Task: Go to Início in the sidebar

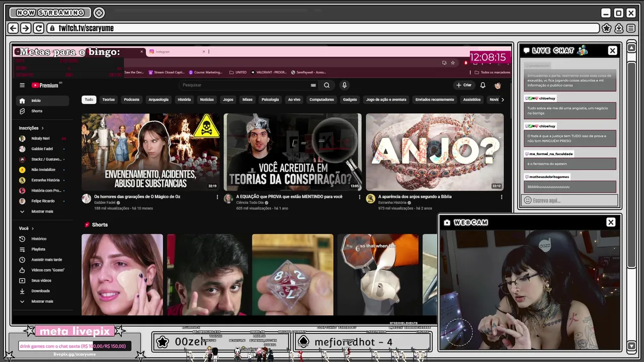Action: [42, 101]
